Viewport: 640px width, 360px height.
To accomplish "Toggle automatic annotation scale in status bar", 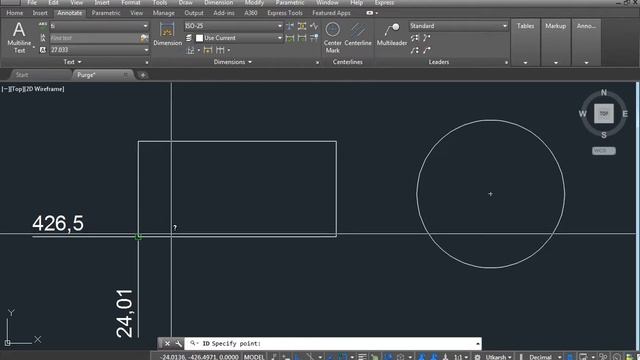I will pos(434,357).
